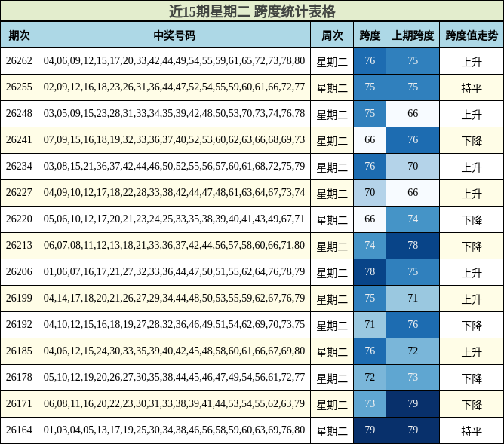
Task: Click the table title 近15期星期二 跨度统计表格
Action: 252,11
